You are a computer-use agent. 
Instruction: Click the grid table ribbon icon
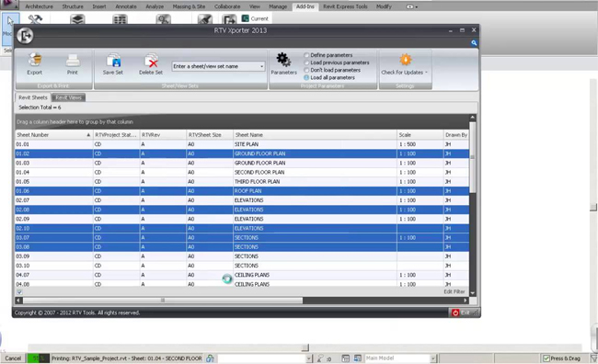click(120, 19)
